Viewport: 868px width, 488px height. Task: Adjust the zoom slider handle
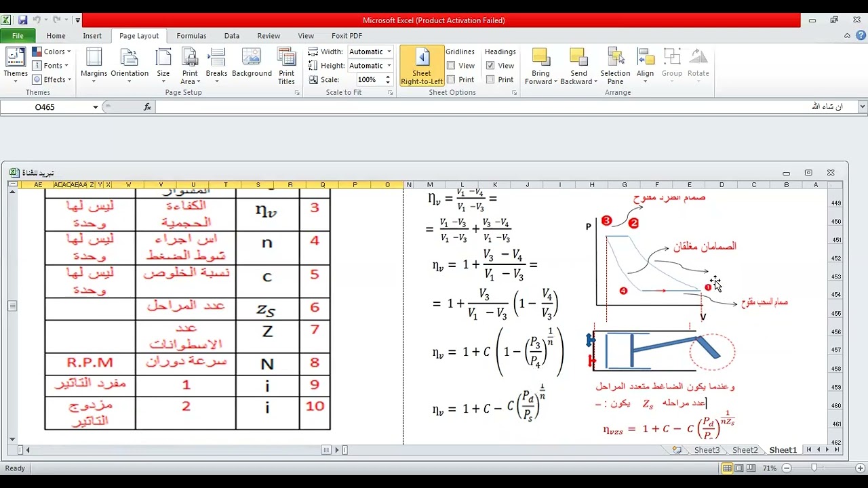tap(814, 468)
